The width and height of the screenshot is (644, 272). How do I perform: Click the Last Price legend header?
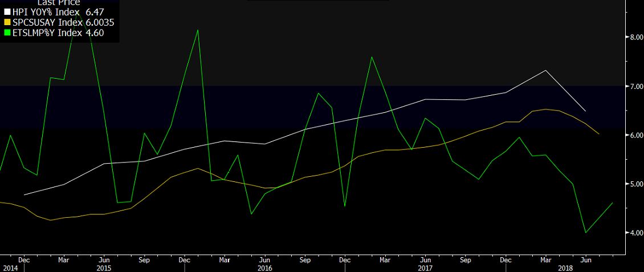coord(59,3)
